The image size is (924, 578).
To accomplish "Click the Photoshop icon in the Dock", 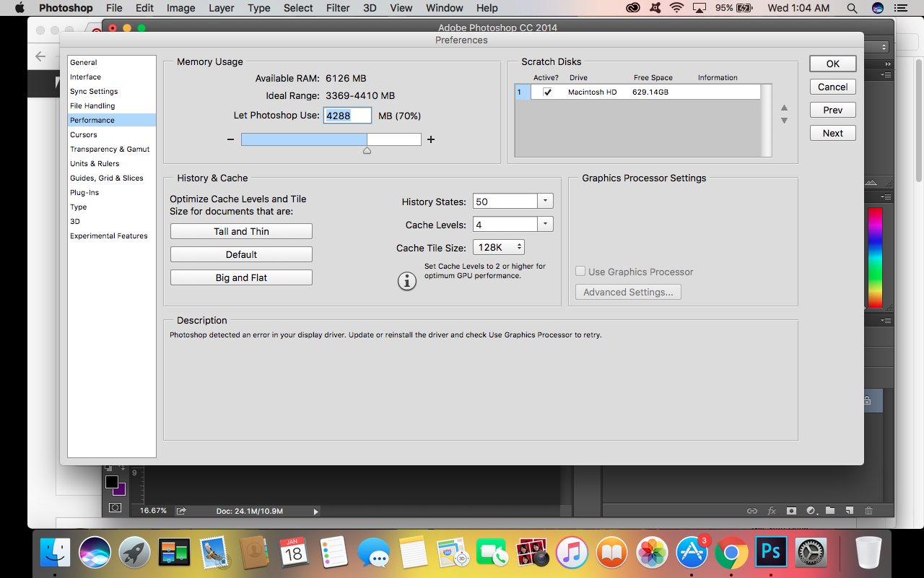I will 771,553.
